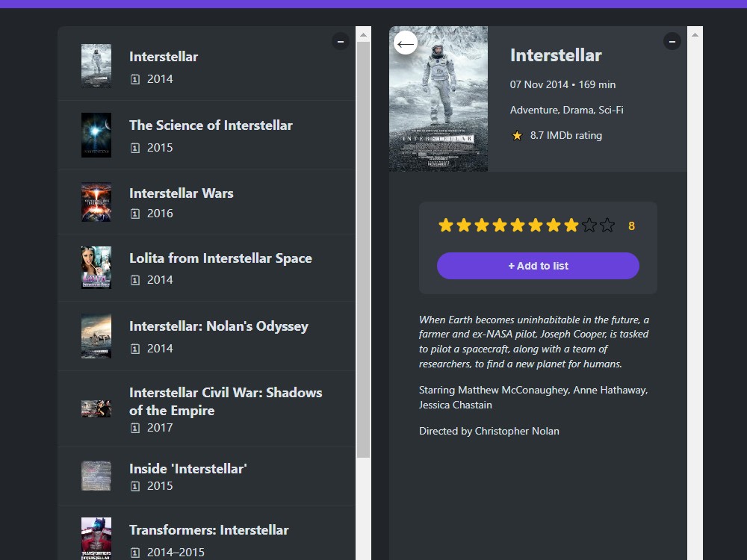
Task: Set the rating to 3 stars
Action: [x=482, y=225]
